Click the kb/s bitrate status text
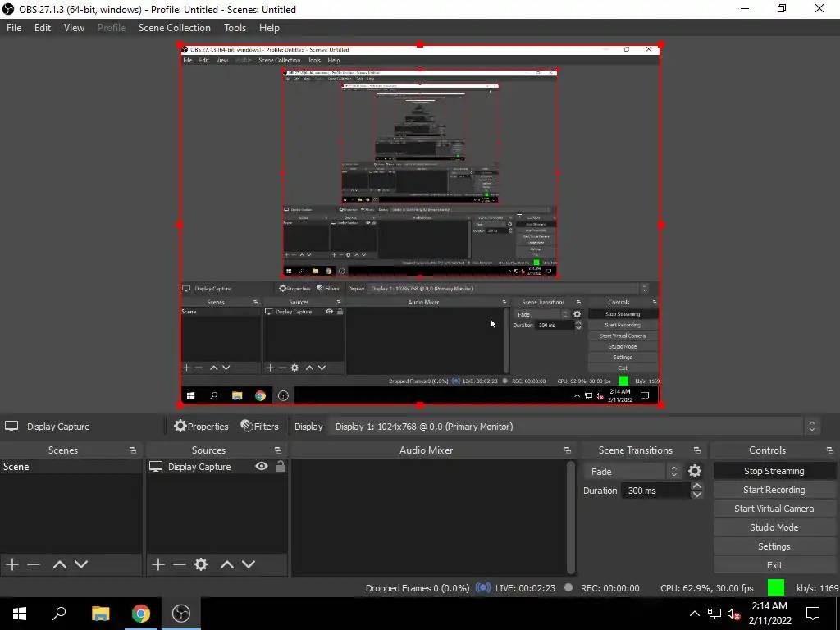 [817, 587]
